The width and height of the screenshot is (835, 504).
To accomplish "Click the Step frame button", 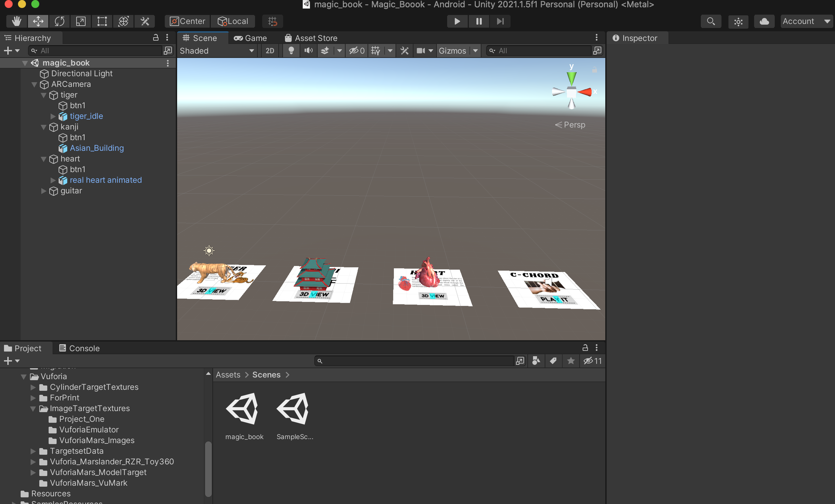I will coord(500,21).
